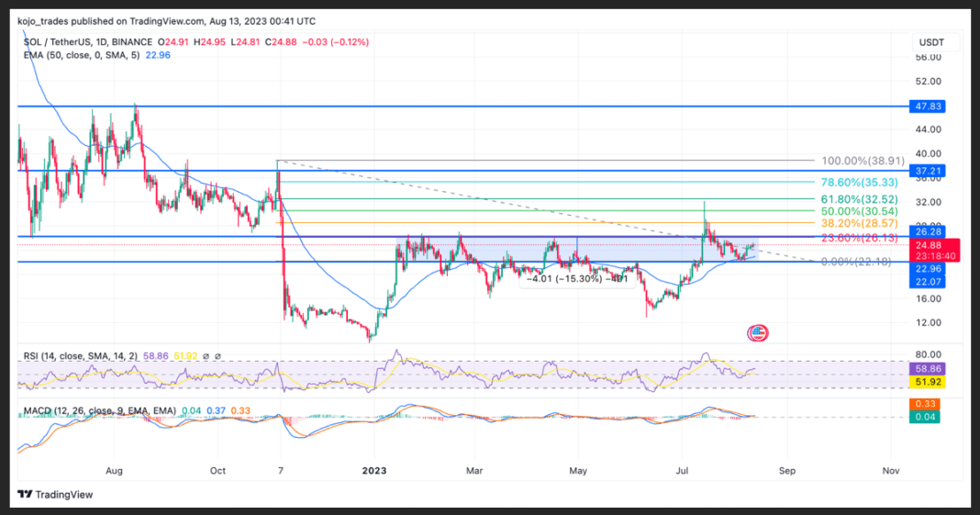Click the 23:18:40 countdown timer label
Viewport: 980px width, 515px height.
pyautogui.click(x=934, y=255)
